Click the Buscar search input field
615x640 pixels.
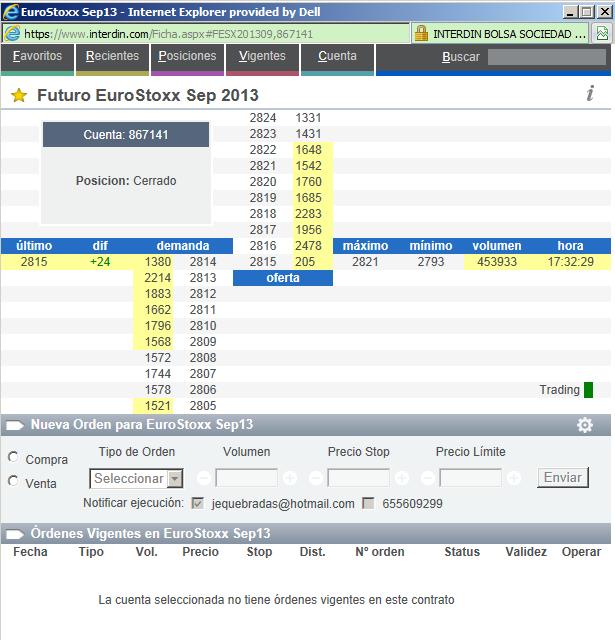tap(547, 57)
